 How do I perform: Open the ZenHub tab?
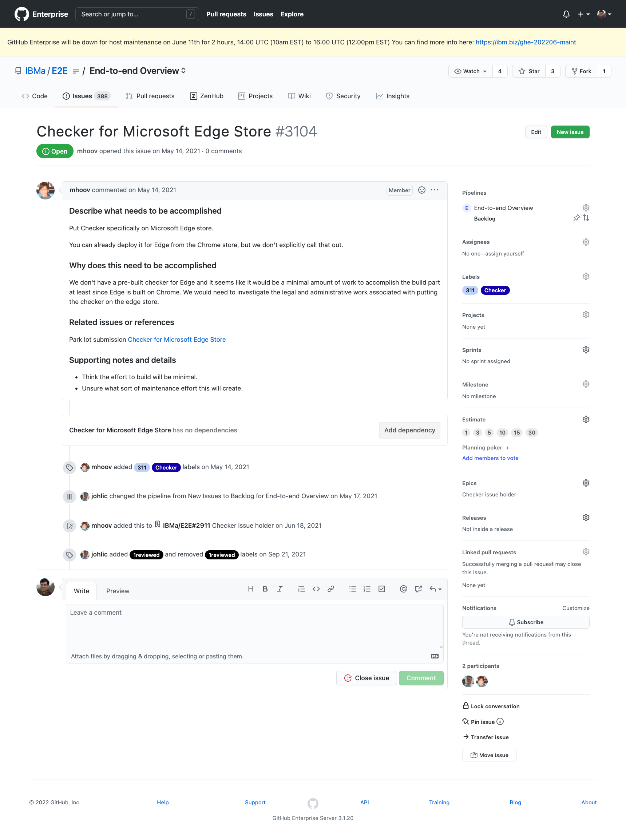click(206, 96)
